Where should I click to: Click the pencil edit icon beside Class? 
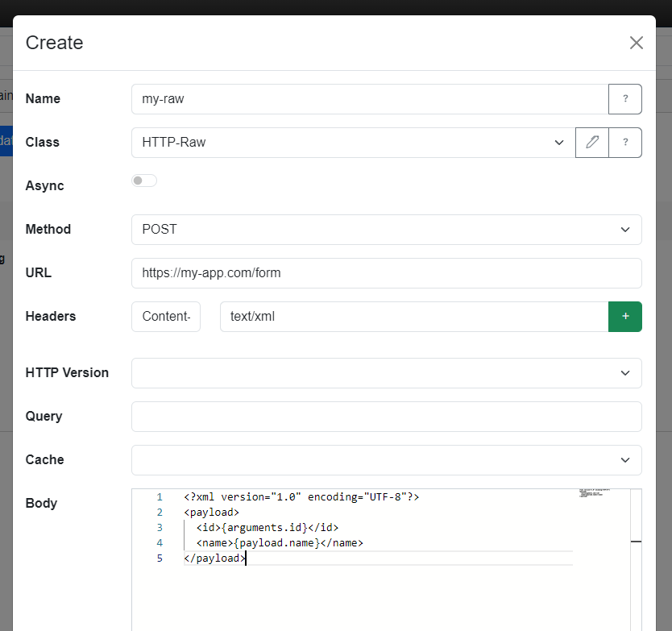(x=592, y=143)
